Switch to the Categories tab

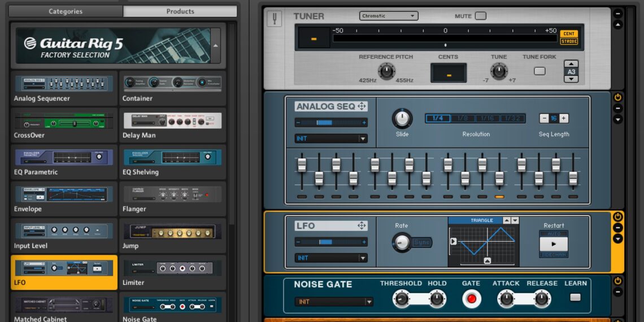pyautogui.click(x=66, y=11)
